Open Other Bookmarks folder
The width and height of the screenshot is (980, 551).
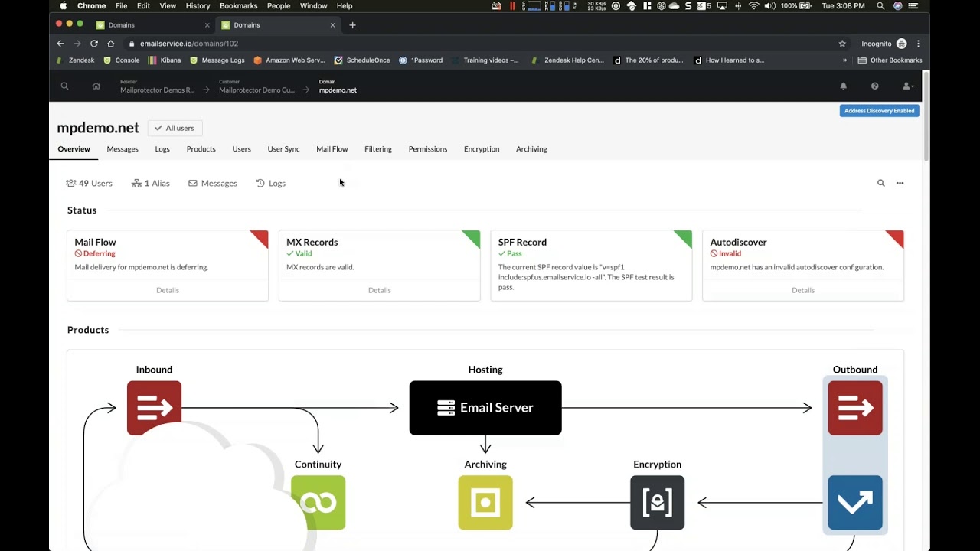coord(890,60)
